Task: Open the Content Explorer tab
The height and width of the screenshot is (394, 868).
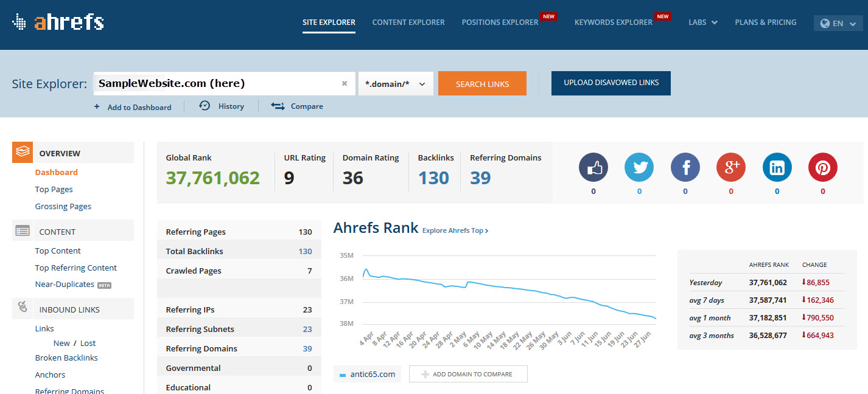Action: pos(408,22)
